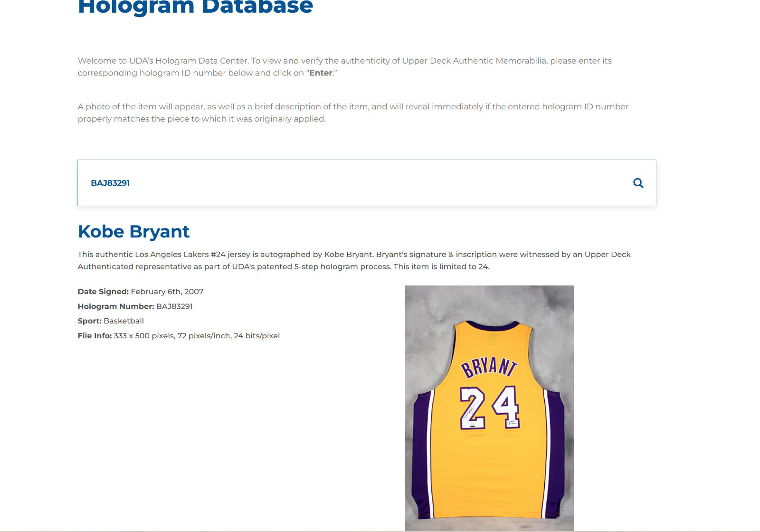This screenshot has width=760, height=532.
Task: Click the Date Signed label
Action: tap(103, 292)
